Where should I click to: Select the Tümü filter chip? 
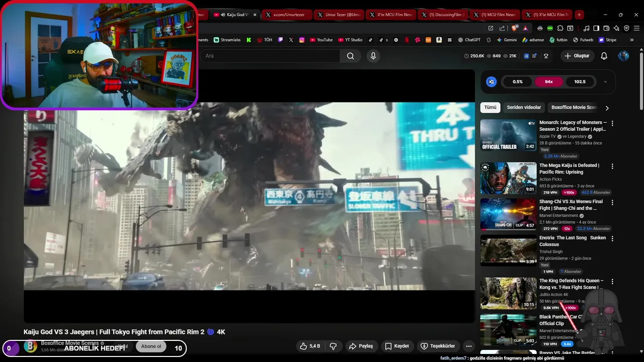click(x=490, y=108)
